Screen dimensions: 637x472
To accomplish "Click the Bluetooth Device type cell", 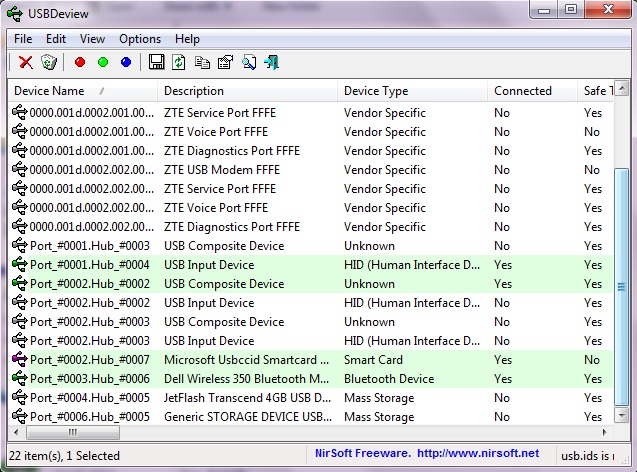I will pos(389,379).
